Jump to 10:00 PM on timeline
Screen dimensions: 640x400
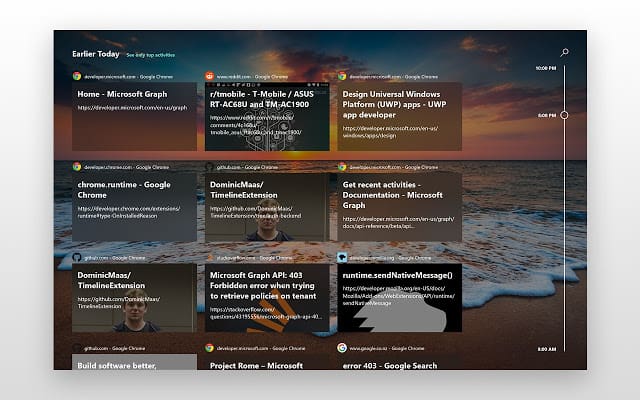pyautogui.click(x=545, y=68)
